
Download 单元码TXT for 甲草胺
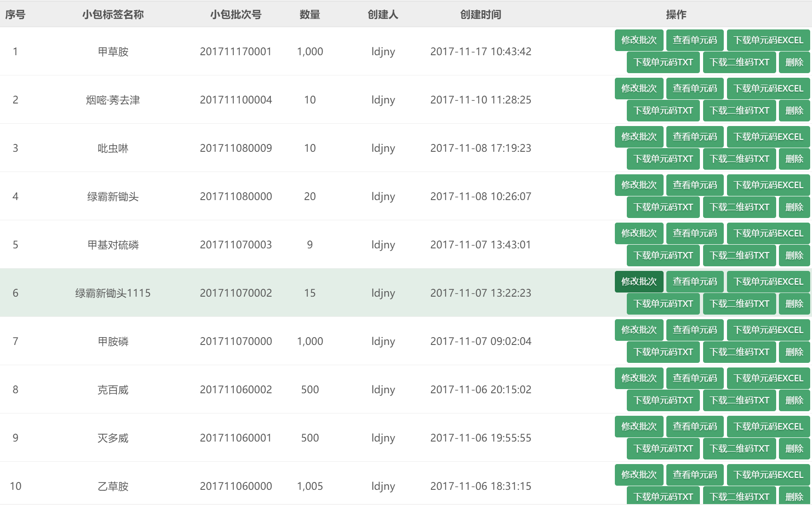[663, 62]
